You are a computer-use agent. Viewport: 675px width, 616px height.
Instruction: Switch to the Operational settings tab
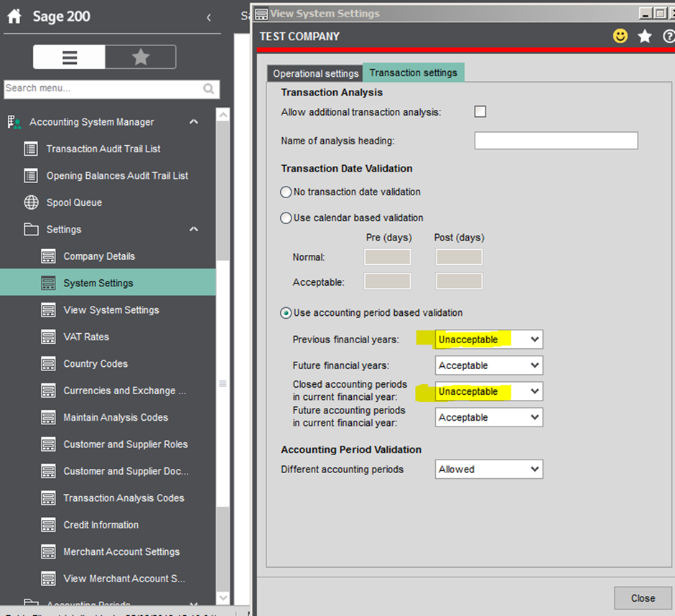315,74
